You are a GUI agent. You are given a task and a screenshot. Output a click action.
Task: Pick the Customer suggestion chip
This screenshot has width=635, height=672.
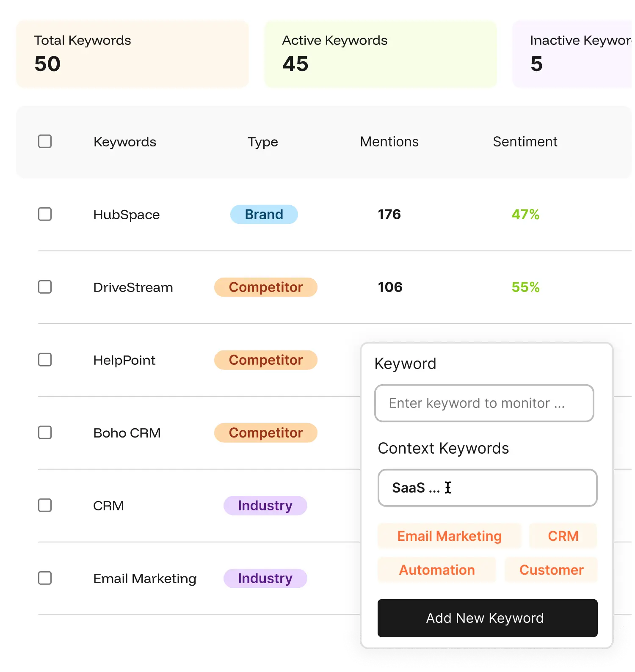click(551, 570)
